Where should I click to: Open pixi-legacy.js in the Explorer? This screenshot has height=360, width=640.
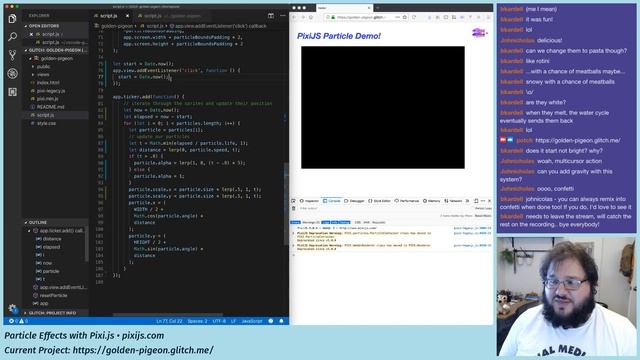(x=51, y=91)
